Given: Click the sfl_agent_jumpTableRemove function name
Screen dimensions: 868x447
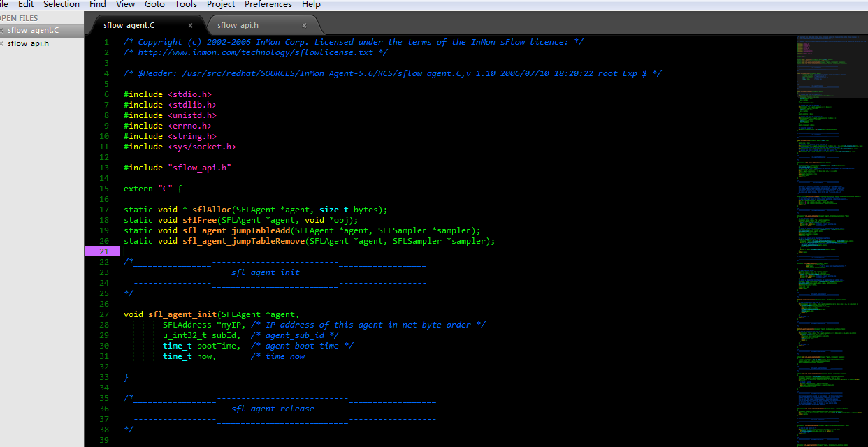Looking at the screenshot, I should coord(243,241).
